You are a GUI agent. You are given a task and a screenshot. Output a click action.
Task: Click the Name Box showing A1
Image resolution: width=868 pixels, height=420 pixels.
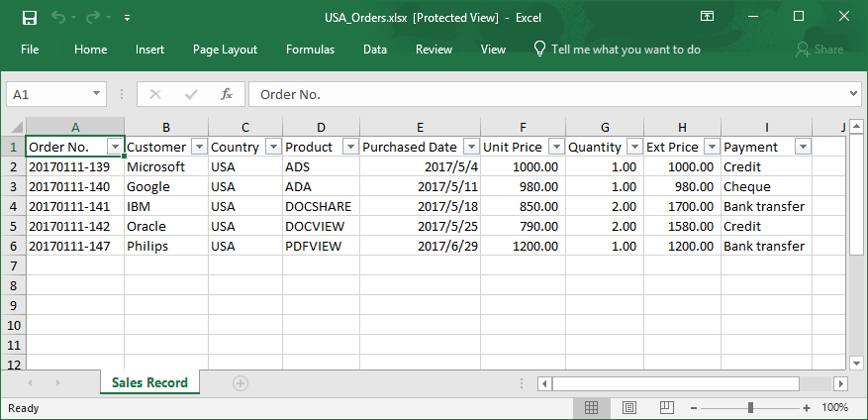click(48, 94)
